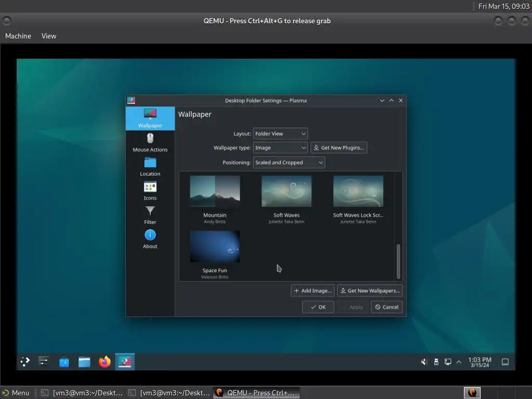Open the Icons settings section
This screenshot has height=399, width=532.
(x=150, y=191)
